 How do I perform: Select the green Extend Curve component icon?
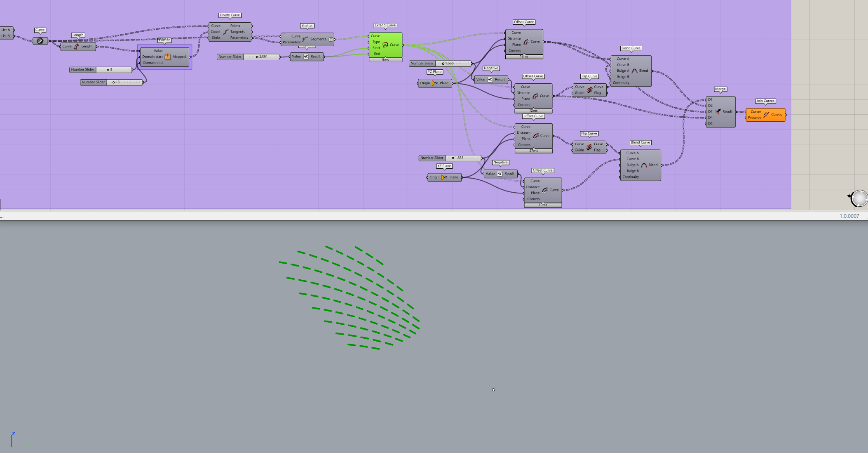click(385, 45)
